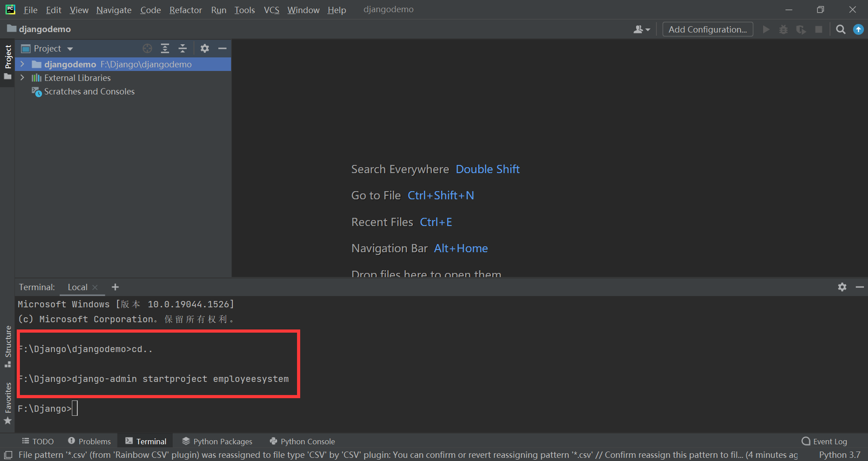868x461 pixels.
Task: Open the Edit menu
Action: click(53, 10)
